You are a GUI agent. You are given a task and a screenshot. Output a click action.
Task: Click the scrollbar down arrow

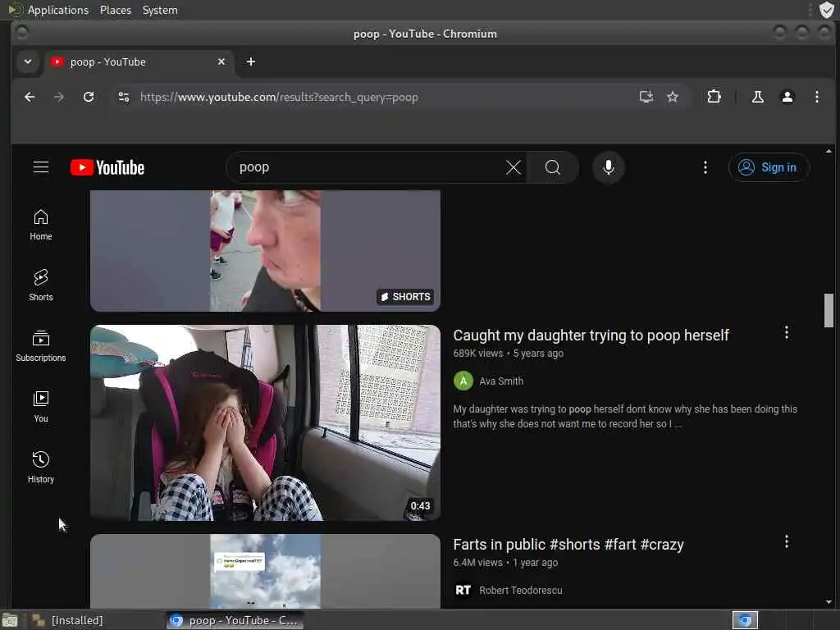coord(829,602)
